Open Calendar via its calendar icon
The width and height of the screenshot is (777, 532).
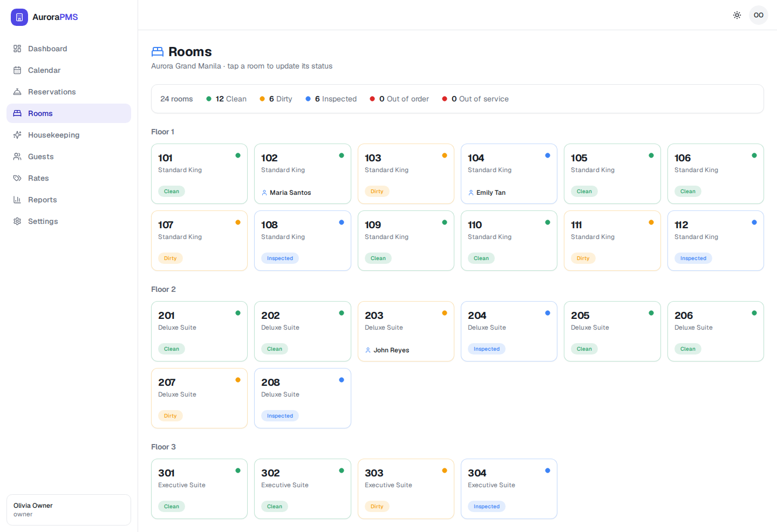coord(17,70)
